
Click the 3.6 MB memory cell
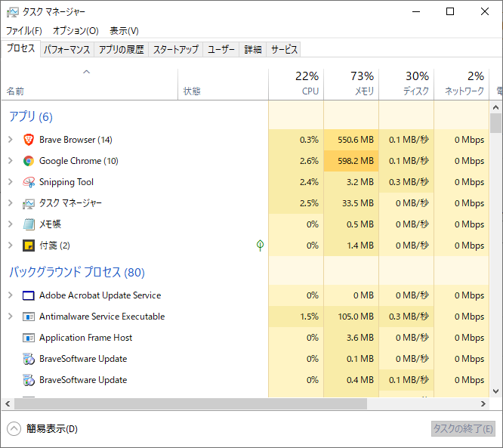351,338
